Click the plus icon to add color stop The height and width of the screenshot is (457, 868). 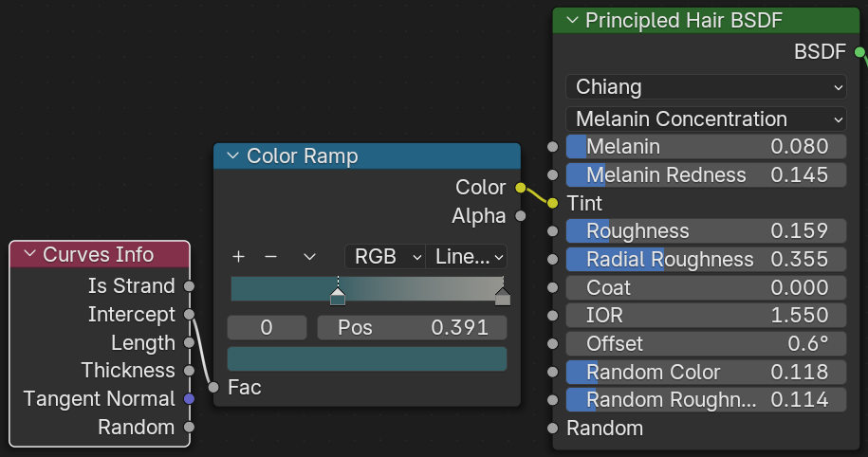click(239, 257)
